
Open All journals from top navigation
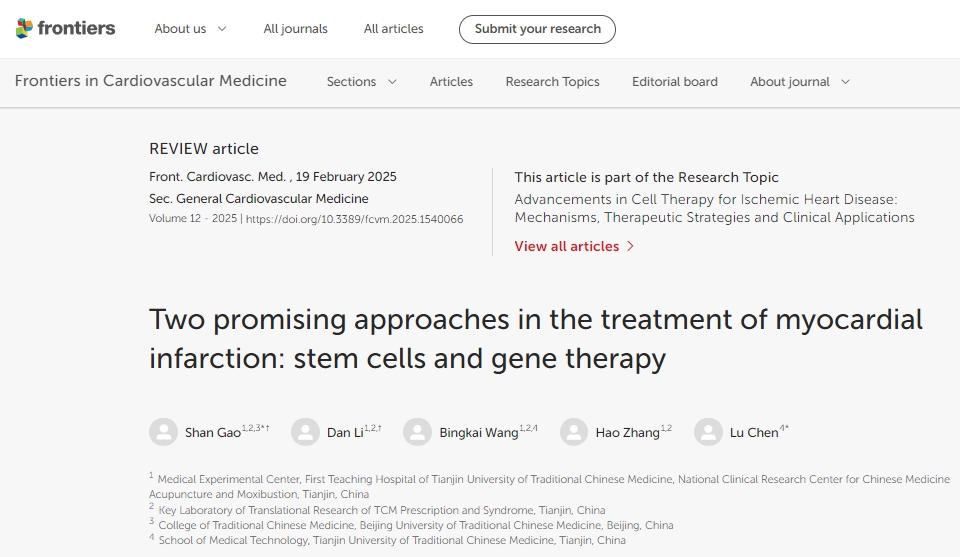(295, 29)
